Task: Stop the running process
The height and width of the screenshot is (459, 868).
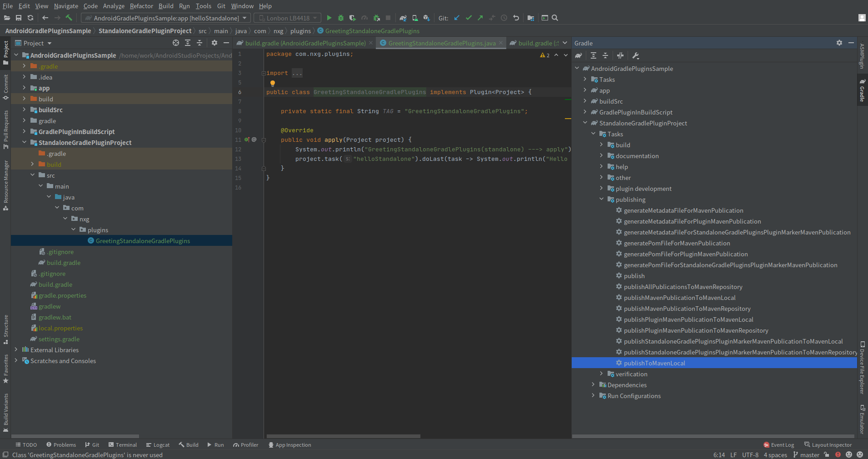Action: (388, 18)
